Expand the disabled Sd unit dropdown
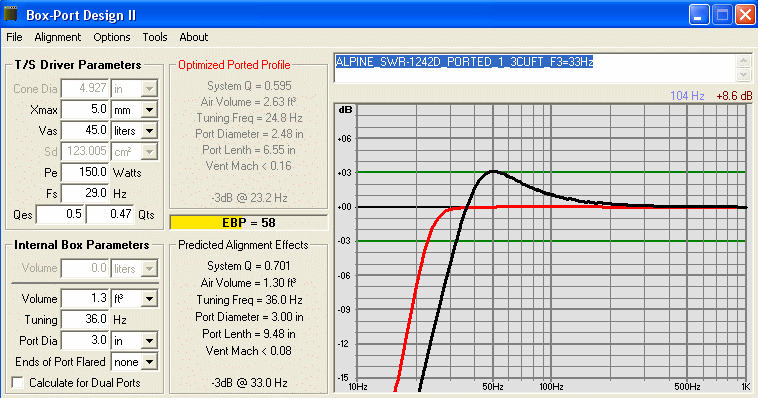 (x=149, y=151)
